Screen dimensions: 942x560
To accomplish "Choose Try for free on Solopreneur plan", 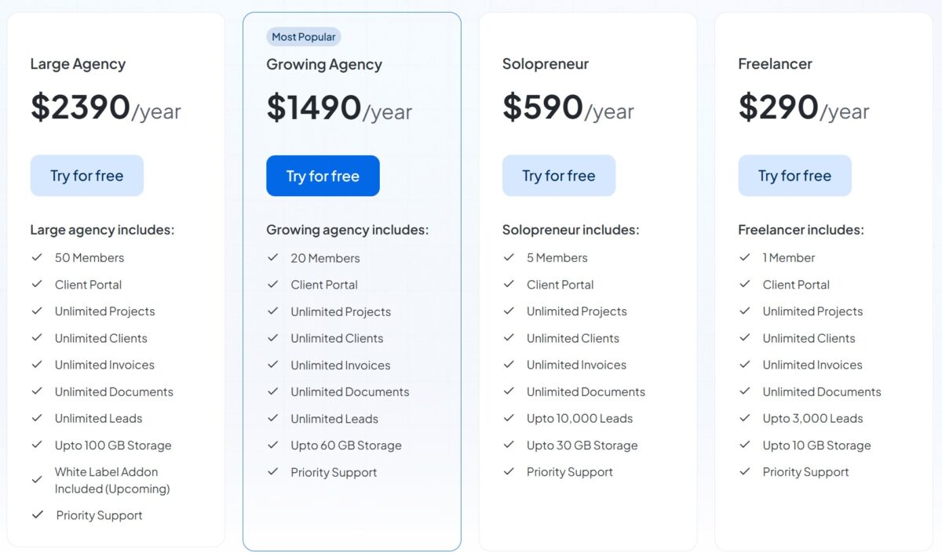I will (x=559, y=176).
